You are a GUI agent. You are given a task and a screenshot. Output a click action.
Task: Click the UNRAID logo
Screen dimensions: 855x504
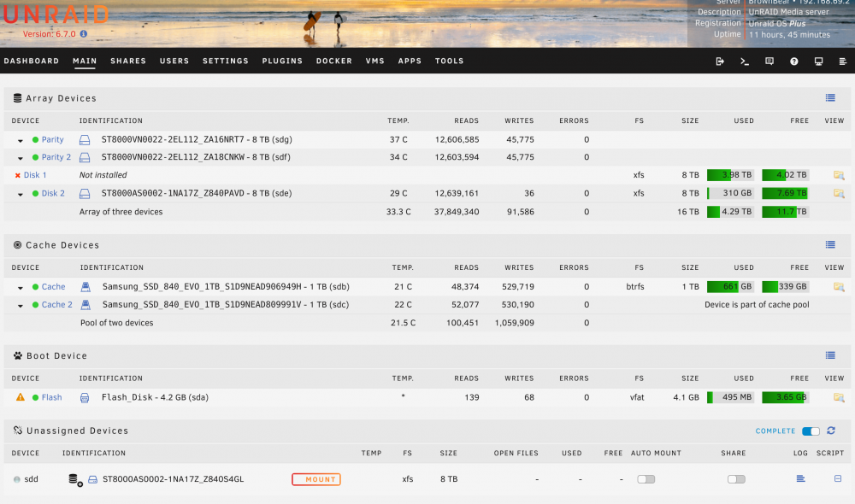tap(56, 15)
